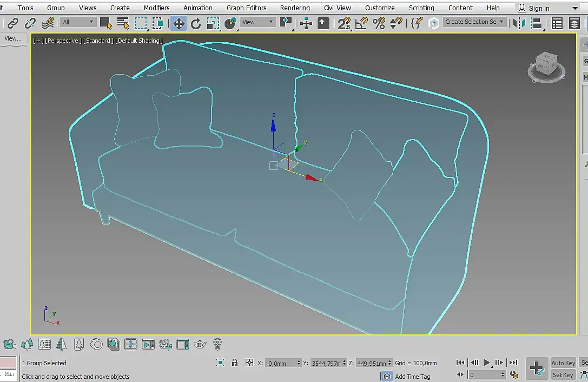
Task: Toggle the selection lock padlock
Action: 234,363
